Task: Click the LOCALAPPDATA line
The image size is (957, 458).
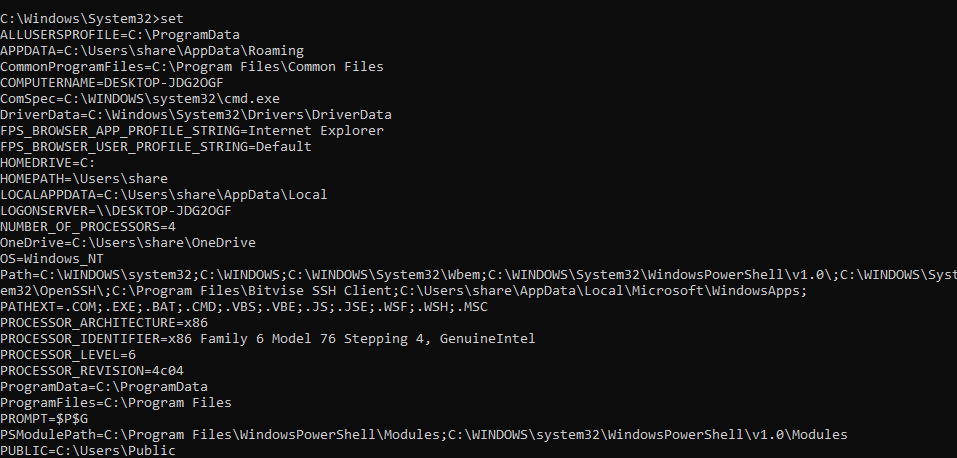Action: (x=164, y=194)
